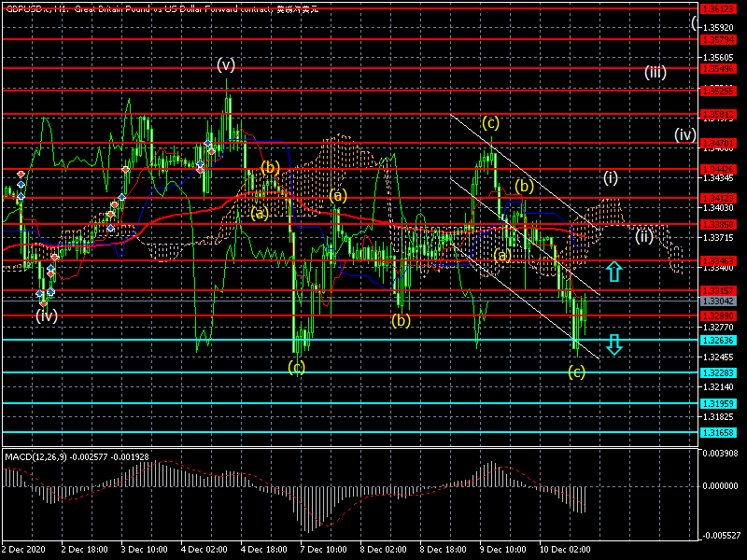The width and height of the screenshot is (747, 560).
Task: Click the cyan up arrow marker
Action: tap(613, 272)
